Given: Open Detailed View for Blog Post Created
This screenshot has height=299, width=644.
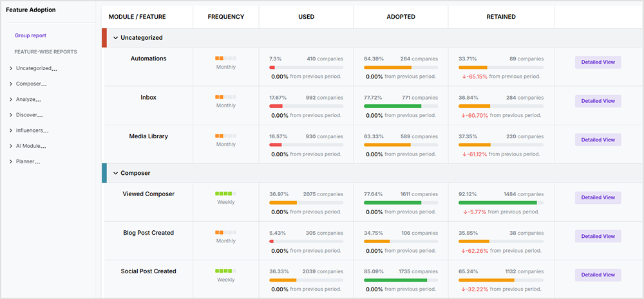Looking at the screenshot, I should [598, 236].
